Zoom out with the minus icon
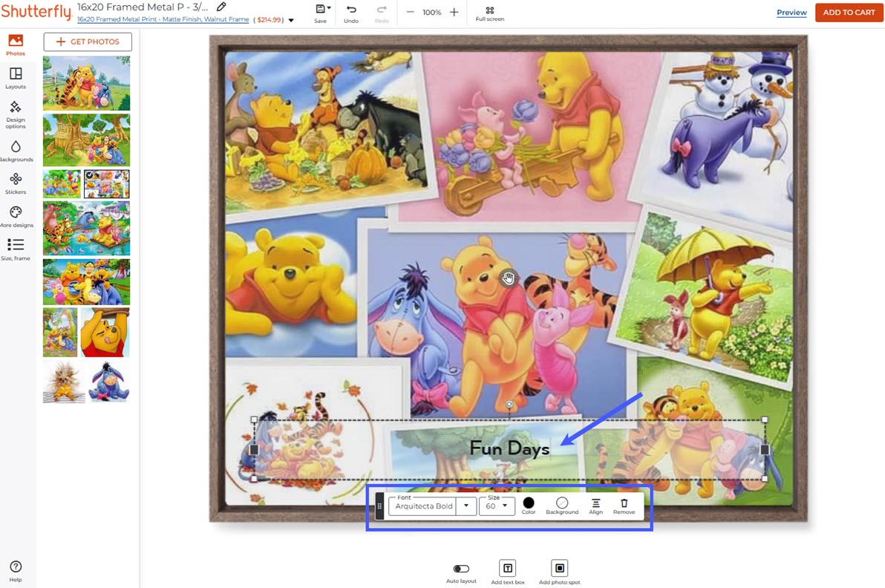885x588 pixels. 411,12
